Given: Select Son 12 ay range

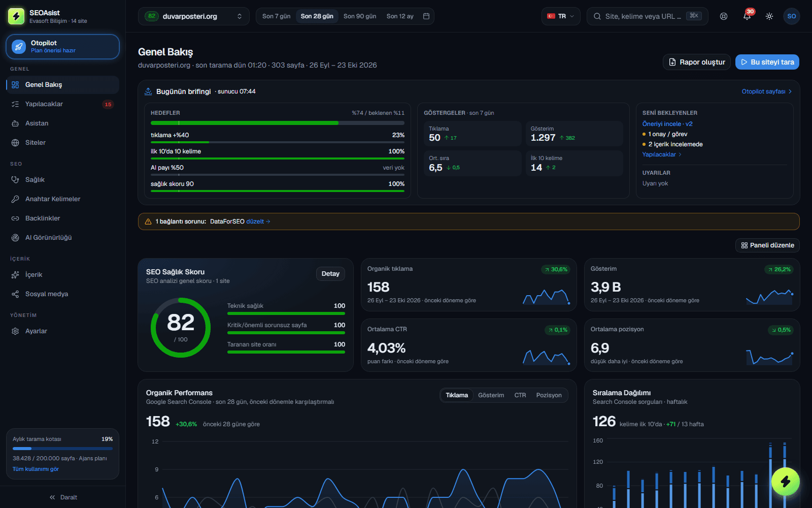Looking at the screenshot, I should point(400,16).
